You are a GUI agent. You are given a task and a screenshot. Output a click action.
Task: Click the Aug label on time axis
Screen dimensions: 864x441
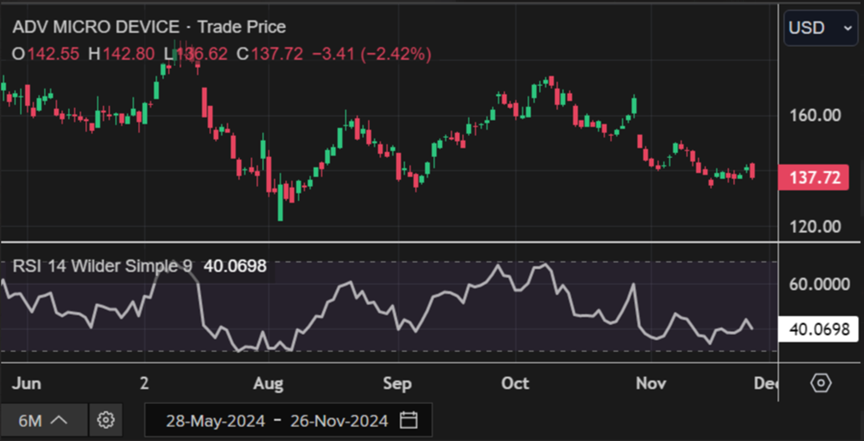tap(268, 384)
